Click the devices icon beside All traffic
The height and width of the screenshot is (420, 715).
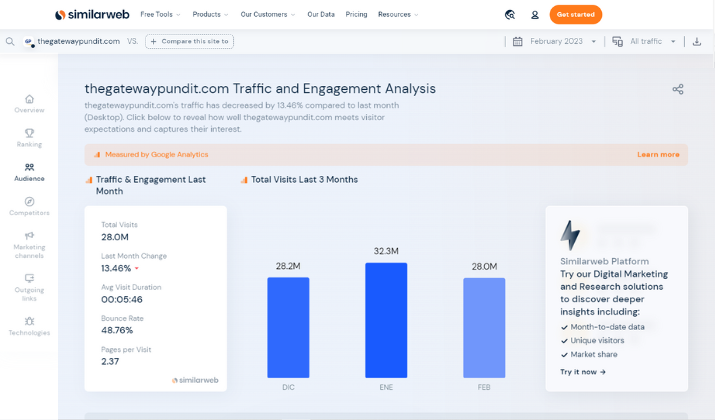(617, 41)
